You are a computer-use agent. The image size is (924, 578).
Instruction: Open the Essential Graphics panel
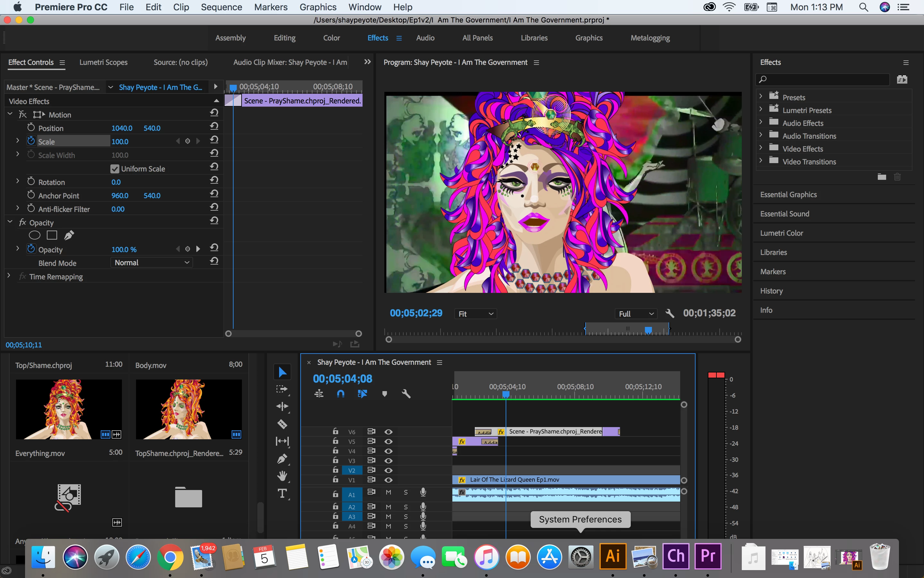point(789,195)
